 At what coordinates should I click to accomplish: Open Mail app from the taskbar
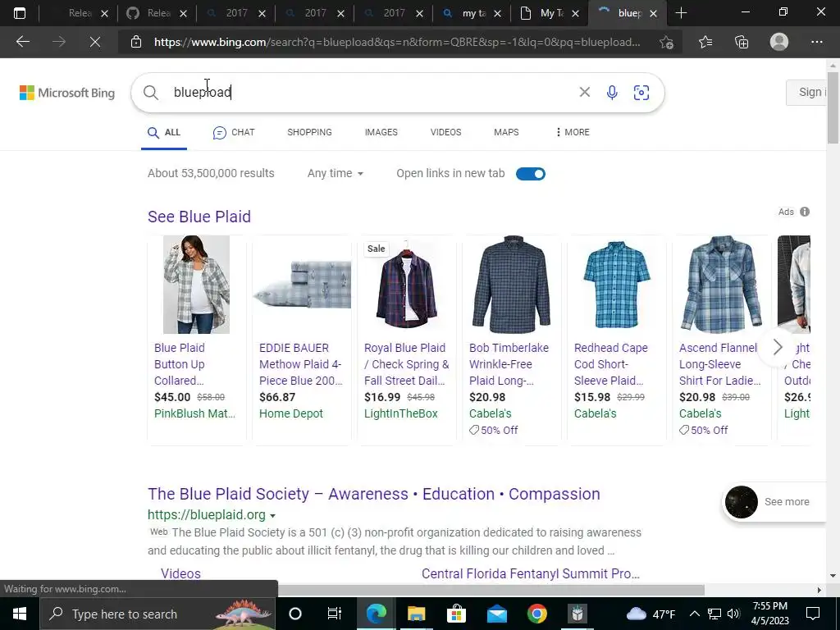point(496,614)
